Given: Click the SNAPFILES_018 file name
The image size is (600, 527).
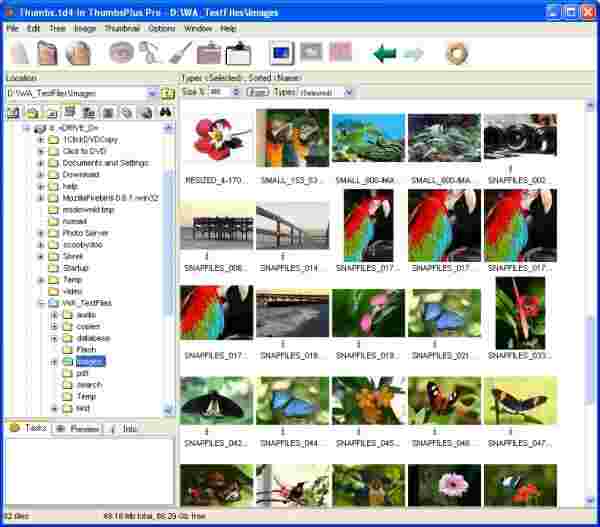Looking at the screenshot, I should click(292, 356).
